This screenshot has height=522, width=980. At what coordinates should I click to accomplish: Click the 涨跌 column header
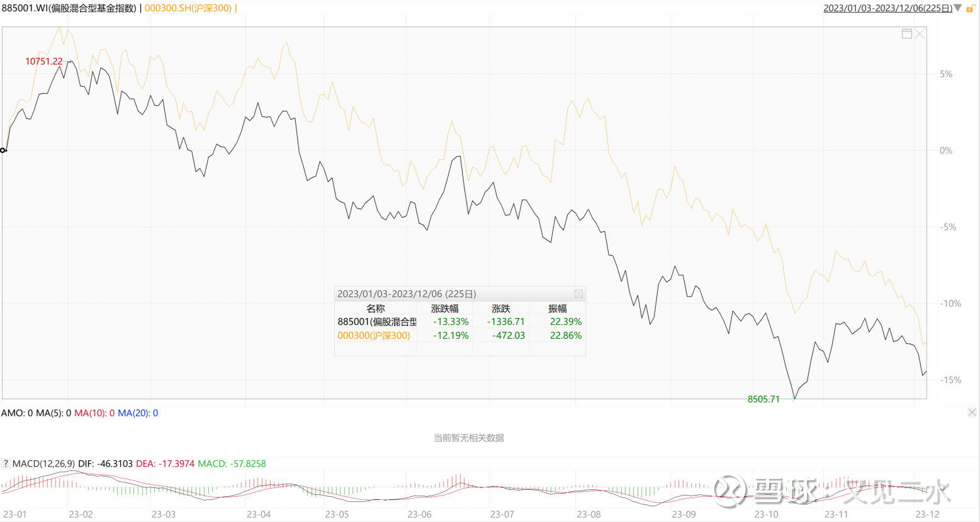click(x=501, y=309)
